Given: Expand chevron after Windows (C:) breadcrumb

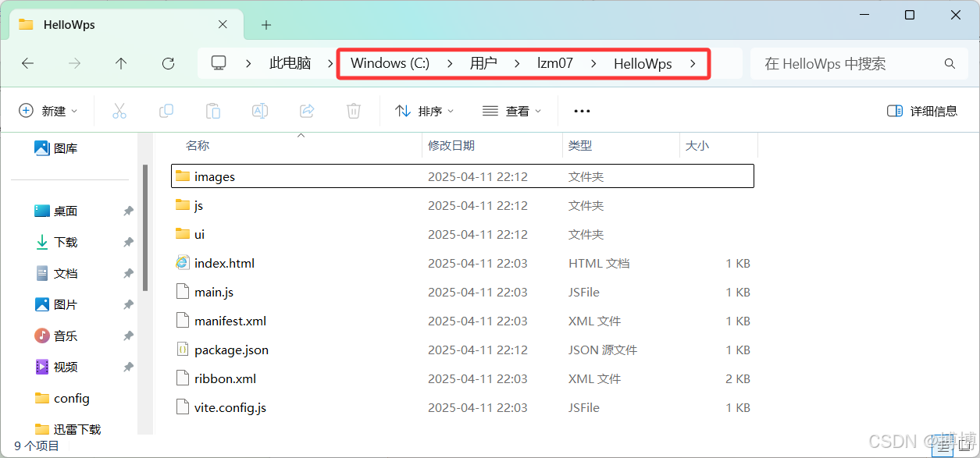Looking at the screenshot, I should [x=450, y=64].
